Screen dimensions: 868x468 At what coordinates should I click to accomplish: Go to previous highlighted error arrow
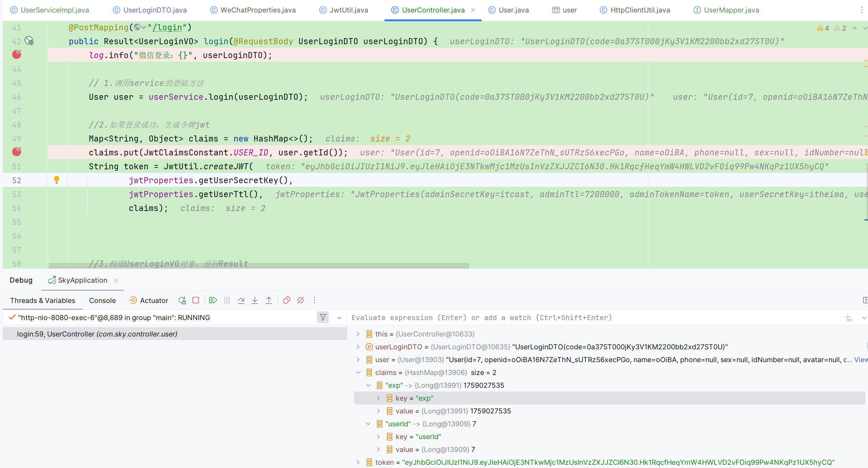pos(854,28)
